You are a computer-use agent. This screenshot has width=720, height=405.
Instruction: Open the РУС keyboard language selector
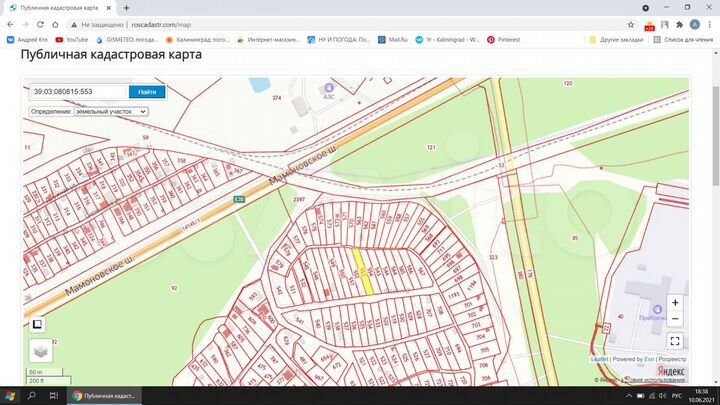(x=679, y=396)
